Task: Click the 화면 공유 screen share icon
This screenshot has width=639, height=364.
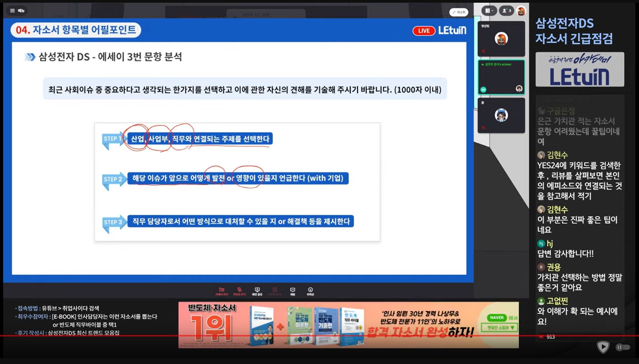Action: click(x=257, y=291)
